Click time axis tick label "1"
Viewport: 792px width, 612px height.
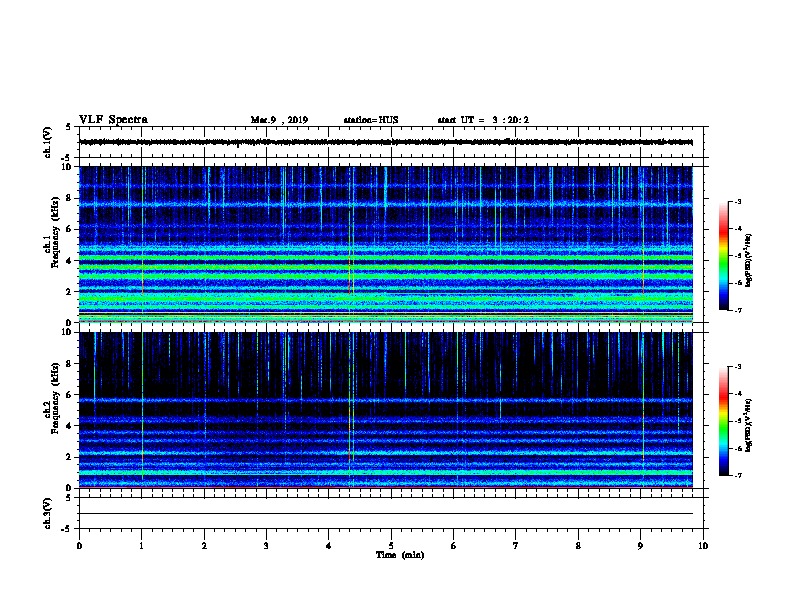[x=142, y=546]
